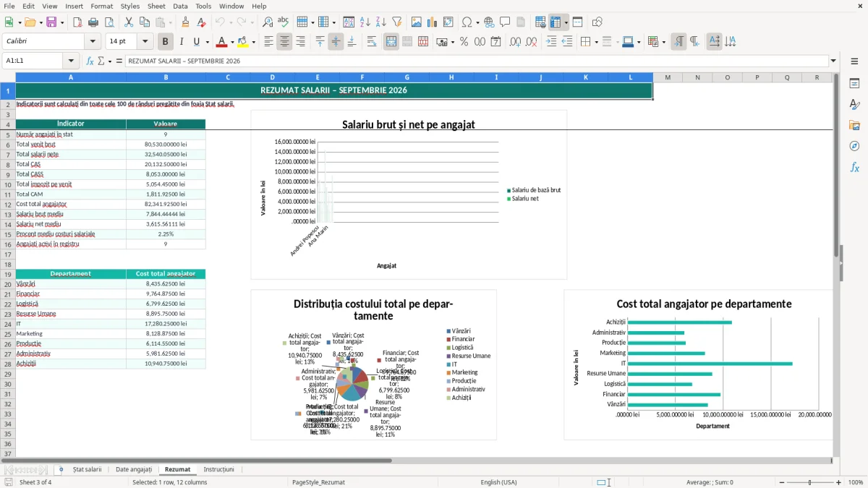Screen dimensions: 868x488
Task: Toggle Center Vertically alignment
Action: point(336,42)
